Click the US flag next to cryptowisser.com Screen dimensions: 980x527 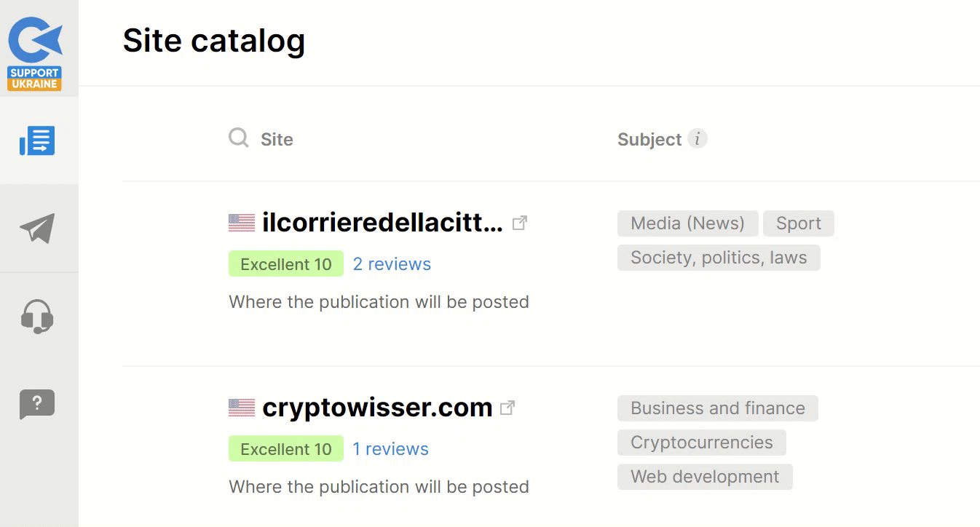pos(241,407)
